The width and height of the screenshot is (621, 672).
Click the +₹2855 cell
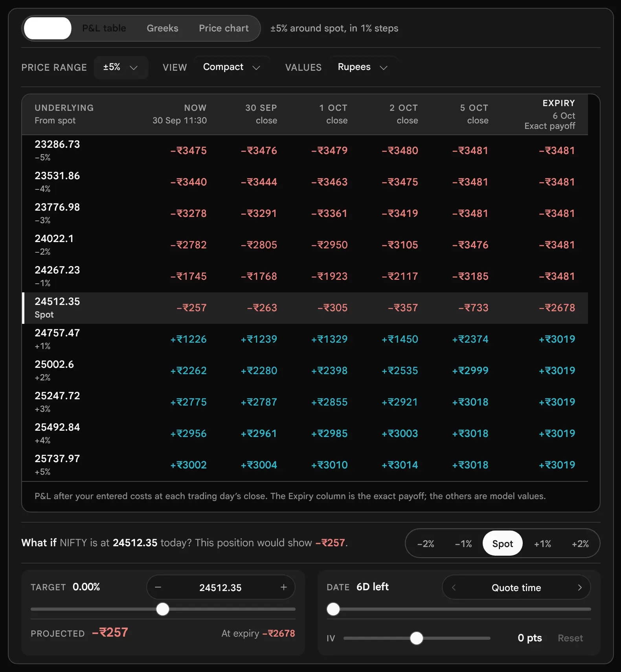pos(329,402)
